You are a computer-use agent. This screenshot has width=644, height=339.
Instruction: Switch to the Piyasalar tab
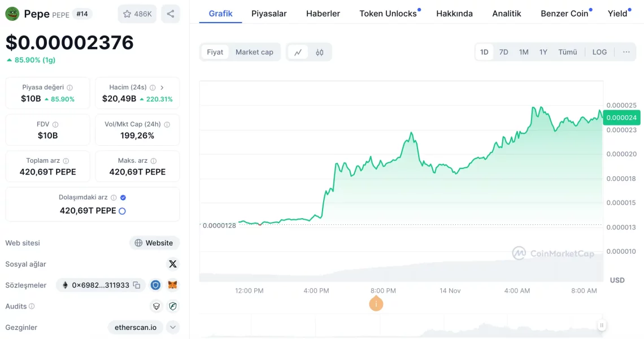pos(269,14)
